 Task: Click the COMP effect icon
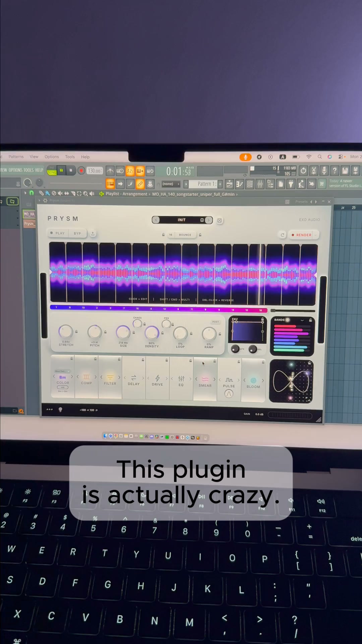[x=86, y=377]
